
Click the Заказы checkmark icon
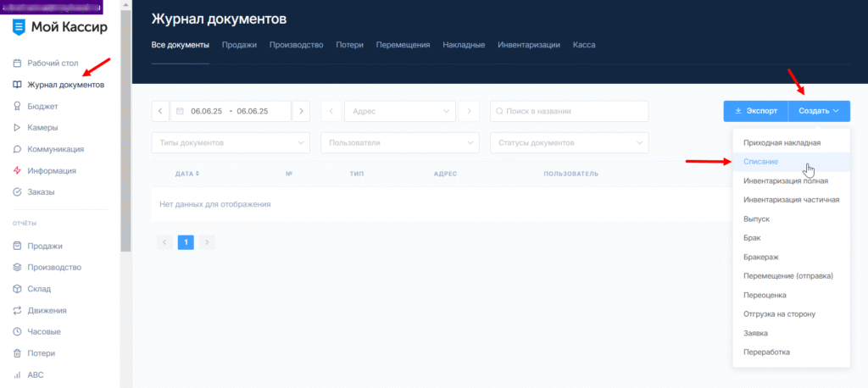tap(17, 192)
